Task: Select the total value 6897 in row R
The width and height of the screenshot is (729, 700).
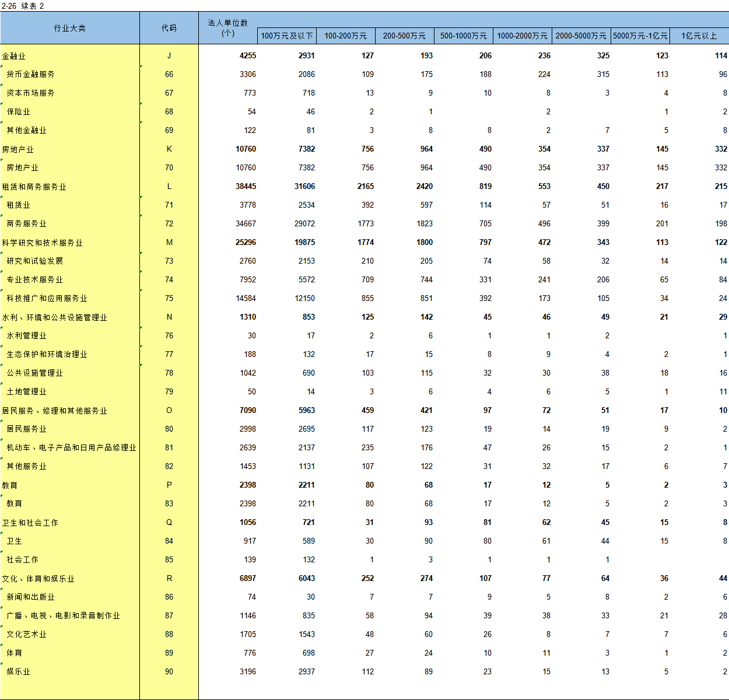Action: [x=248, y=579]
